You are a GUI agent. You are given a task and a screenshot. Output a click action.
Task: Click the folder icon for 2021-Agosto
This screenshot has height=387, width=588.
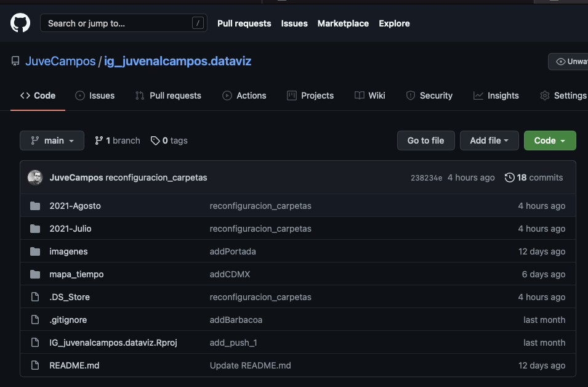point(35,206)
